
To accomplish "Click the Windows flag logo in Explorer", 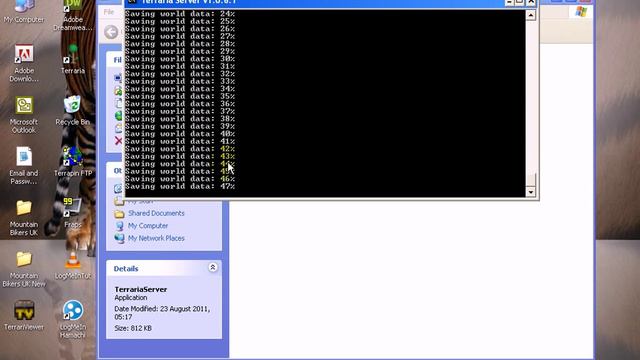I will click(581, 12).
